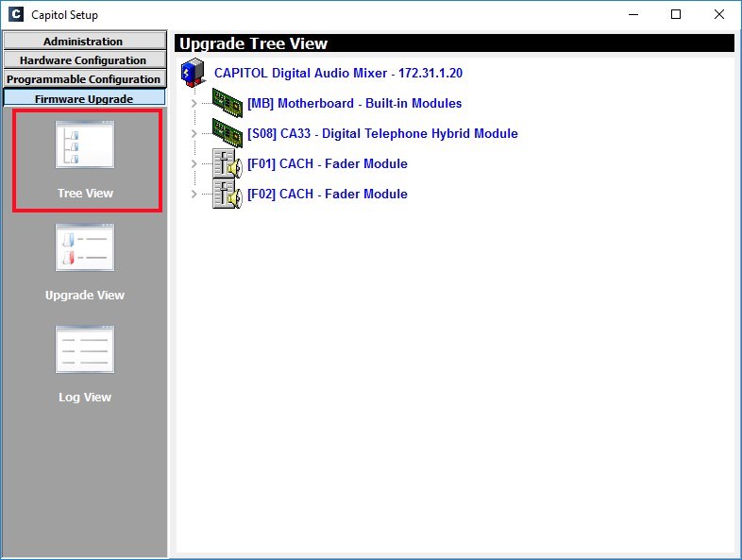Select the Firmware Upgrade section

pyautogui.click(x=85, y=98)
